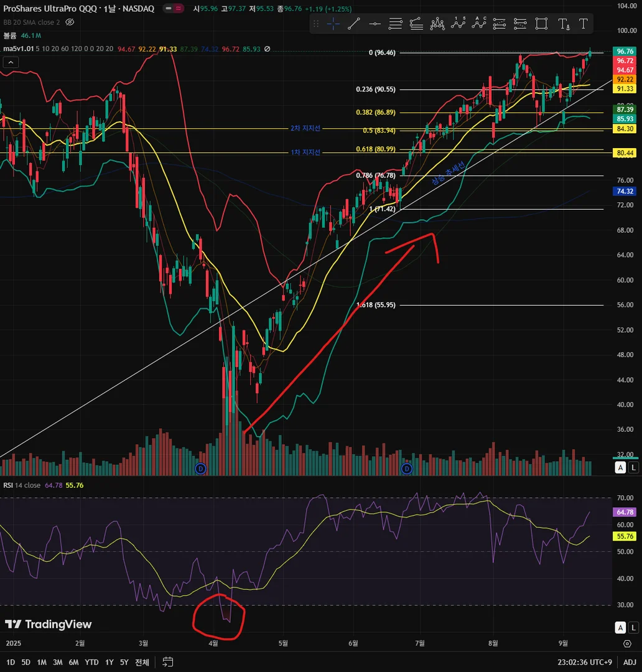Select the head and shoulders pattern tool
Screen dimensions: 642x672
click(x=437, y=24)
